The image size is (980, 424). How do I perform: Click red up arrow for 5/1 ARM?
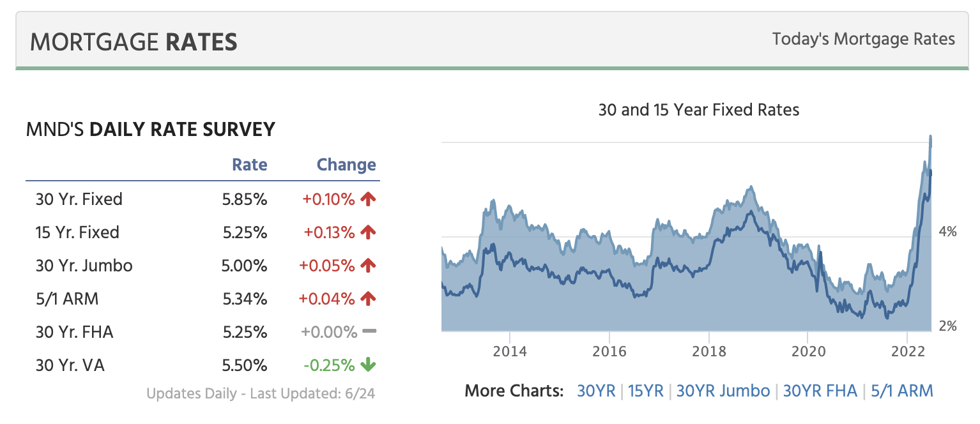point(367,299)
